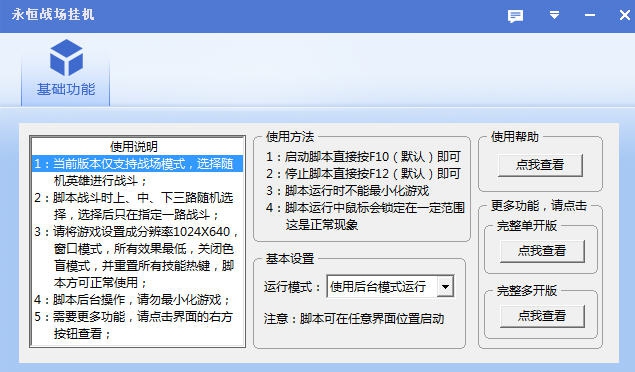Select row 2：脚本战斗时上、中、下三路随机选
Image resolution: width=635 pixels, height=372 pixels.
pos(138,198)
